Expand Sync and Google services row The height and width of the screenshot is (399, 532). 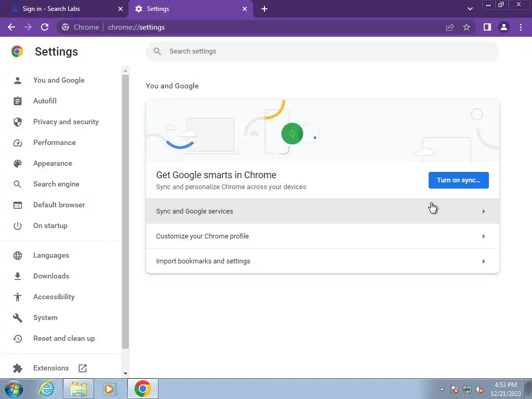click(322, 211)
